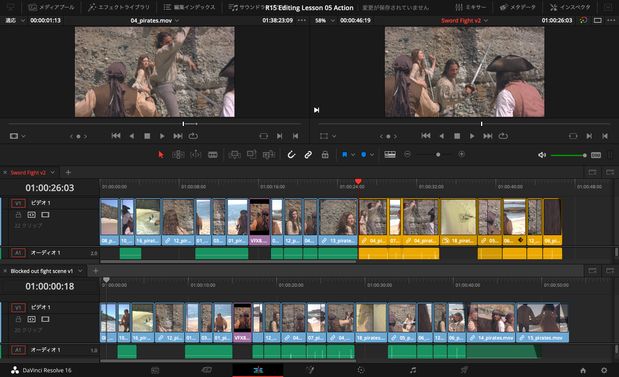Toggle loop playback in timeline viewer
The image size is (619, 377).
503,136
